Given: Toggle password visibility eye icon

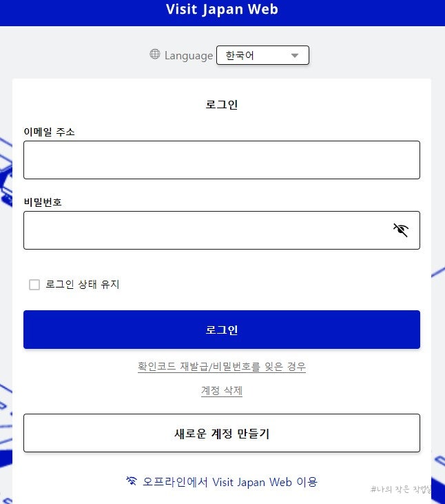Looking at the screenshot, I should pos(401,230).
